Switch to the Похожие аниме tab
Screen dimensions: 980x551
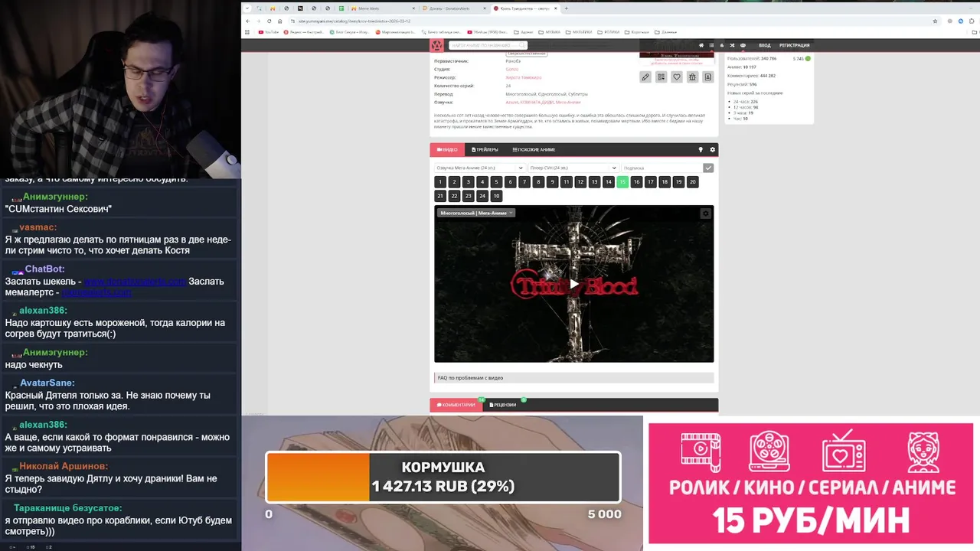[x=534, y=150]
